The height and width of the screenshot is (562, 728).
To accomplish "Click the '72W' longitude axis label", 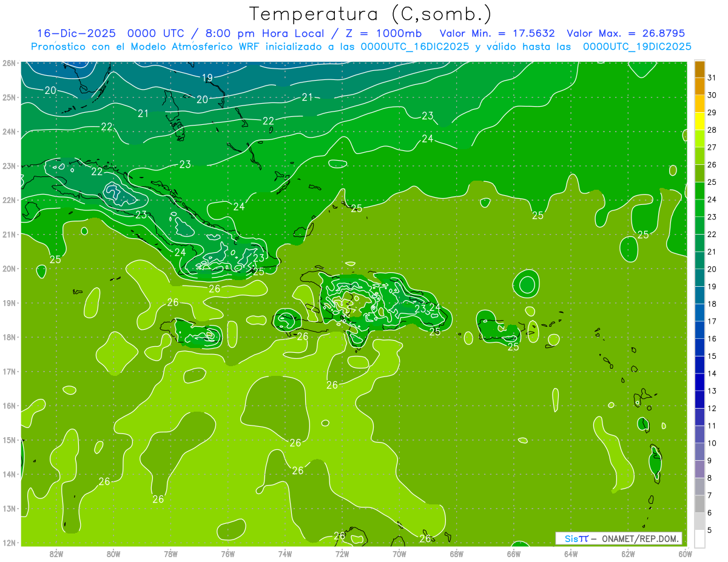I will [x=342, y=553].
